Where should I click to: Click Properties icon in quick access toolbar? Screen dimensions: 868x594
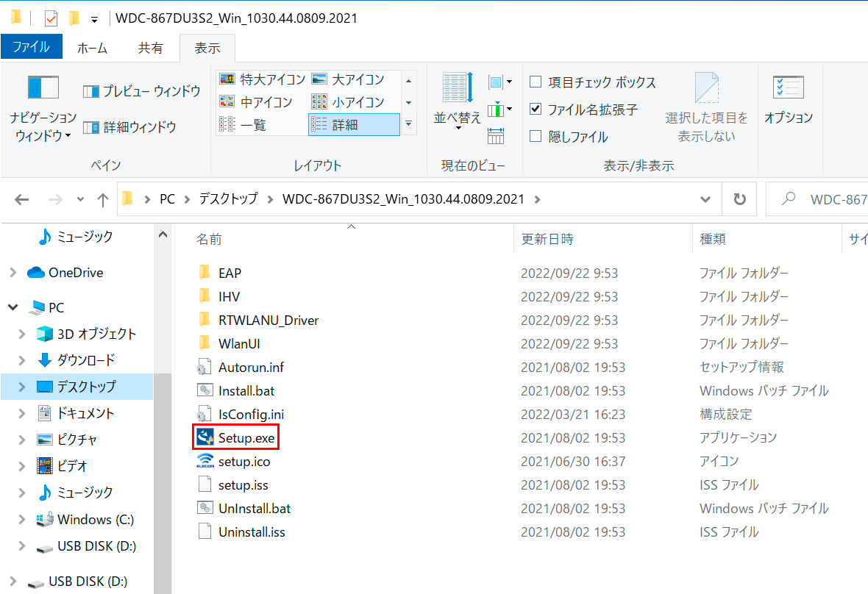tap(50, 18)
